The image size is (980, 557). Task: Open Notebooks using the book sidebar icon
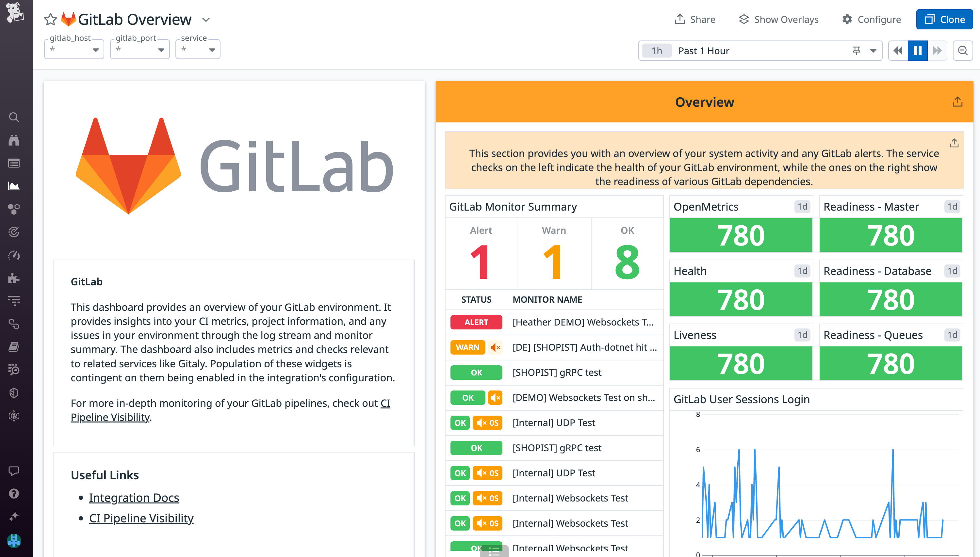click(14, 347)
